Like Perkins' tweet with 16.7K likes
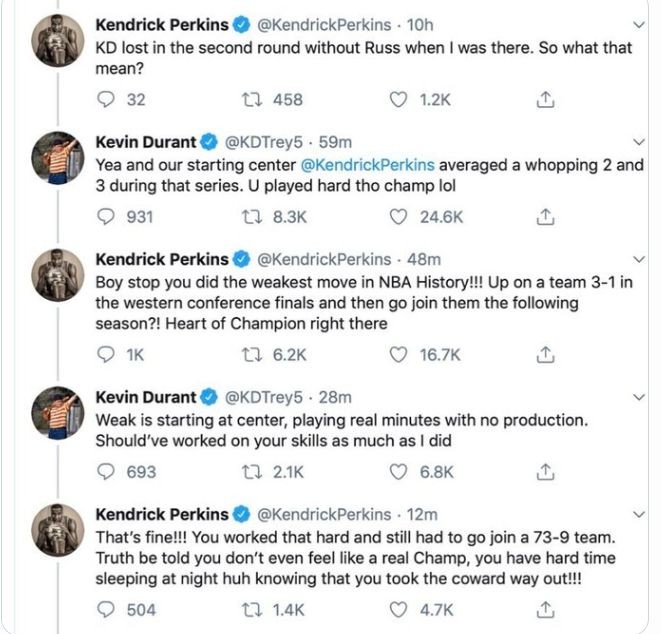The image size is (661, 634). click(x=399, y=354)
